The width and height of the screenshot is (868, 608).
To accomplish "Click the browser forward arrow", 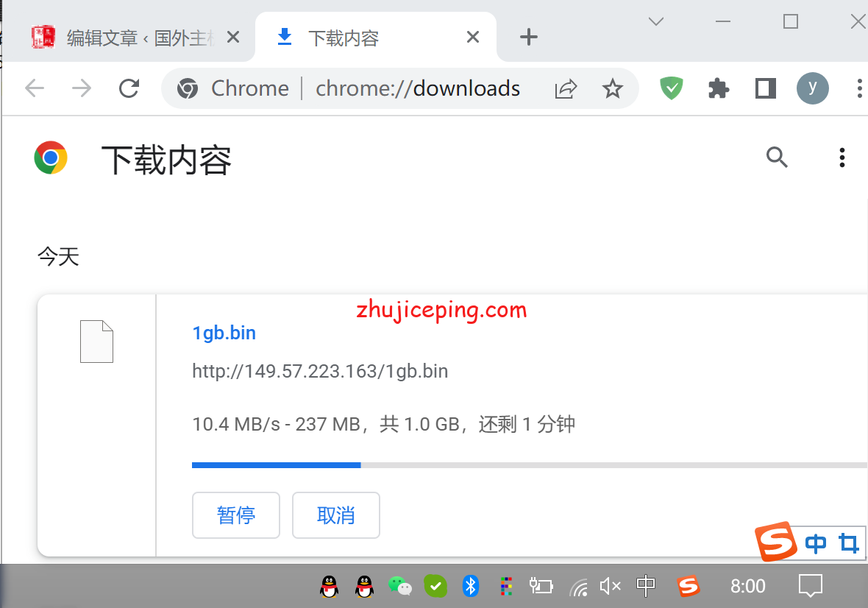I will coord(82,88).
